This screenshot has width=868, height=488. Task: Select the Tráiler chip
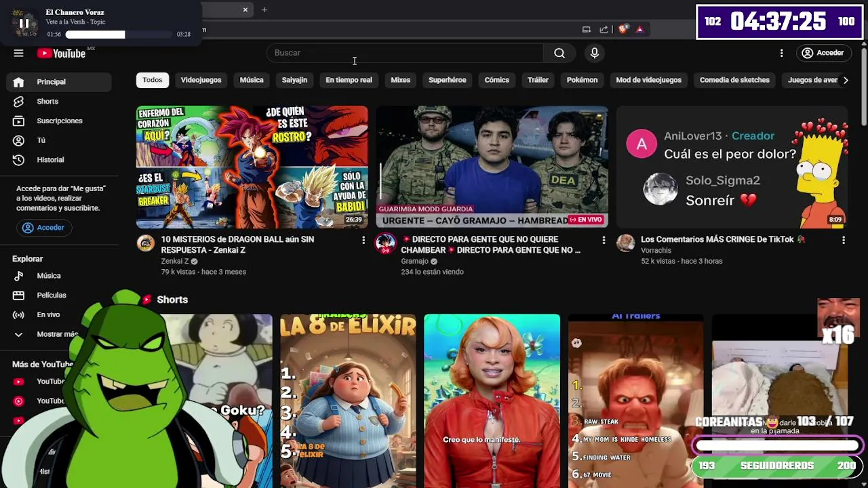[x=538, y=80]
